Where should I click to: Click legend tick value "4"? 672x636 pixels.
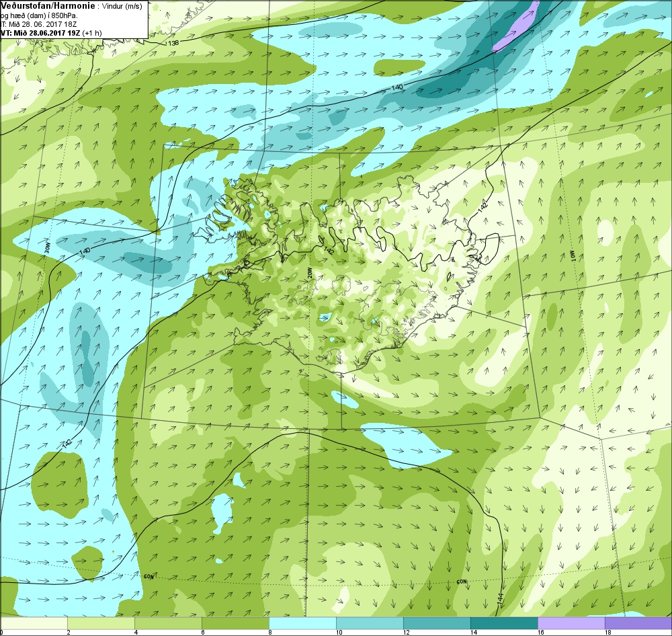pyautogui.click(x=136, y=632)
